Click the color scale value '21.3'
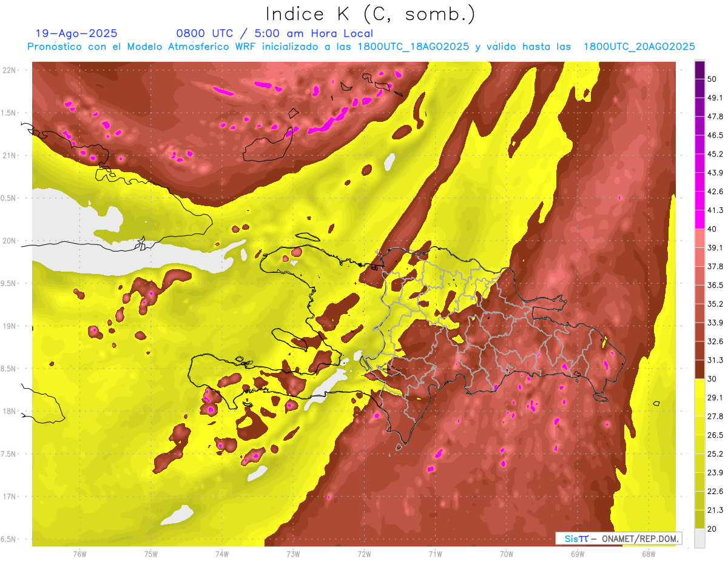 click(x=715, y=511)
